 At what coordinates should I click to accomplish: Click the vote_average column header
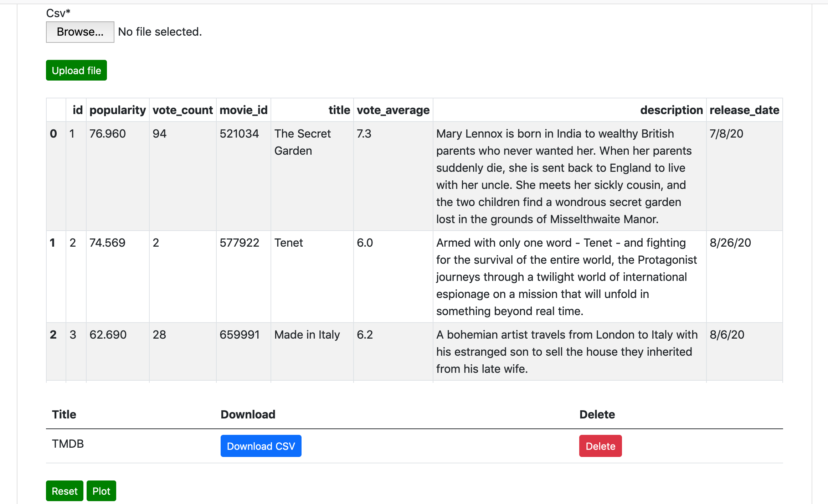point(393,110)
